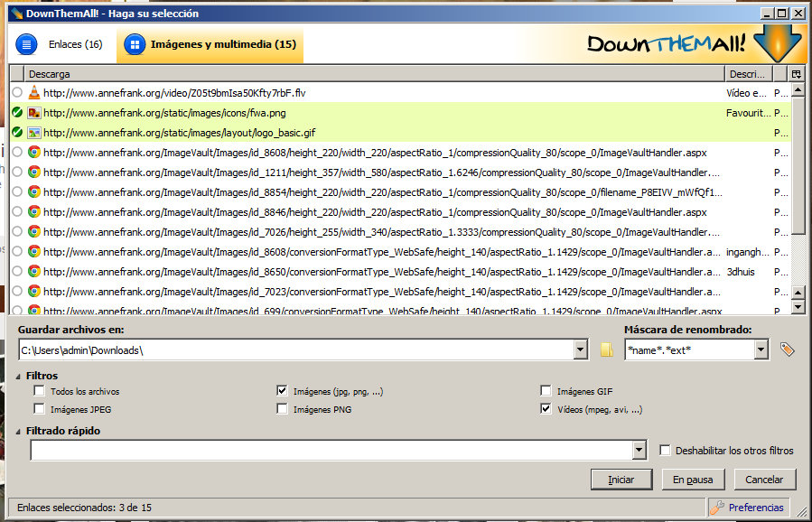This screenshot has height=522, width=812.
Task: Click the Filtrado rápido text field
Action: (x=331, y=450)
